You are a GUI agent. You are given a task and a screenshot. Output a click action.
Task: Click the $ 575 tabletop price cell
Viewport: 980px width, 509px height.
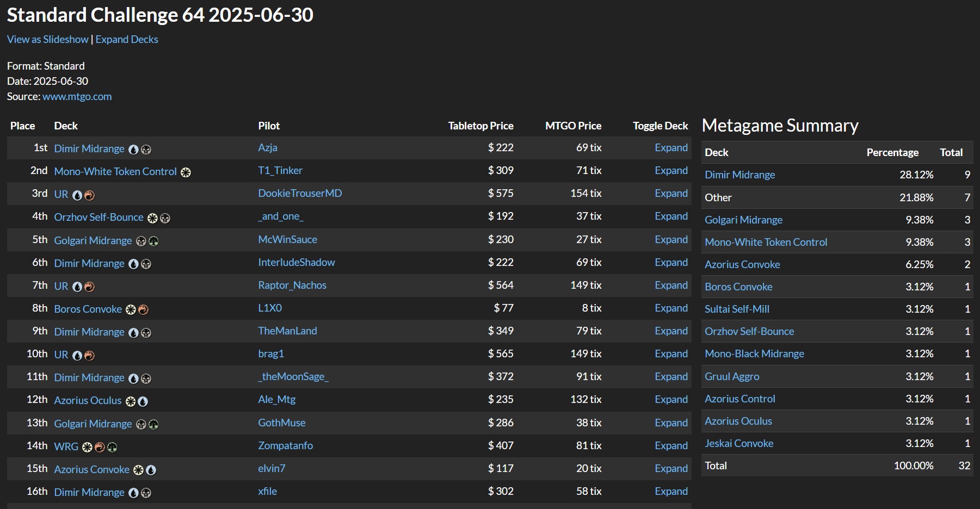[x=501, y=194]
